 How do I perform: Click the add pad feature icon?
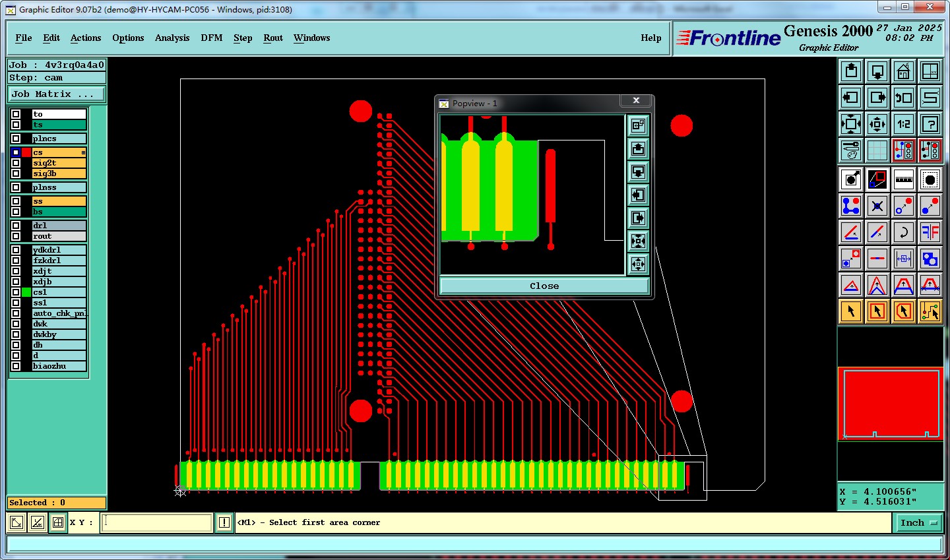tap(851, 179)
